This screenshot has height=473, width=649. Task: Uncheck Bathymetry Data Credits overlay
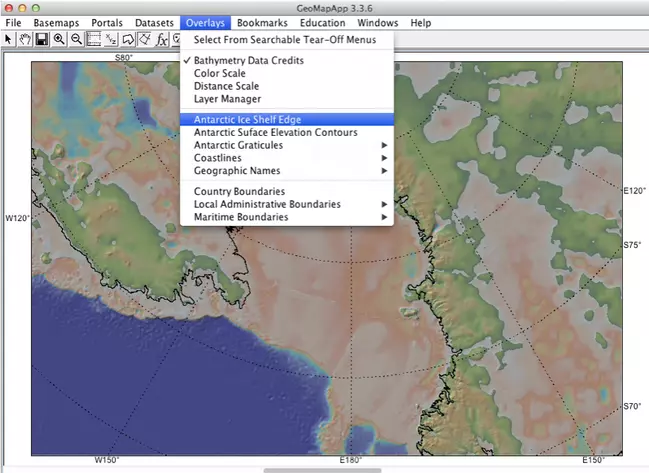pos(249,60)
